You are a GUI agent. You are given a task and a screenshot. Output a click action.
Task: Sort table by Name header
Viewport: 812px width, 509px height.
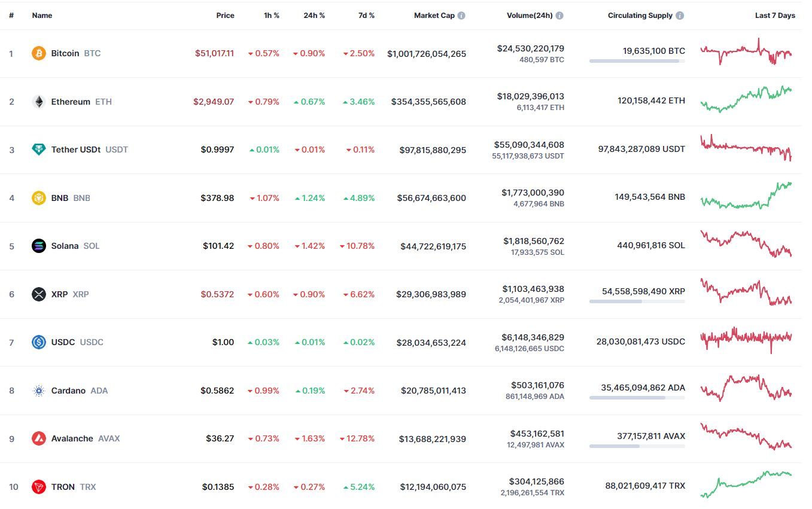point(42,16)
